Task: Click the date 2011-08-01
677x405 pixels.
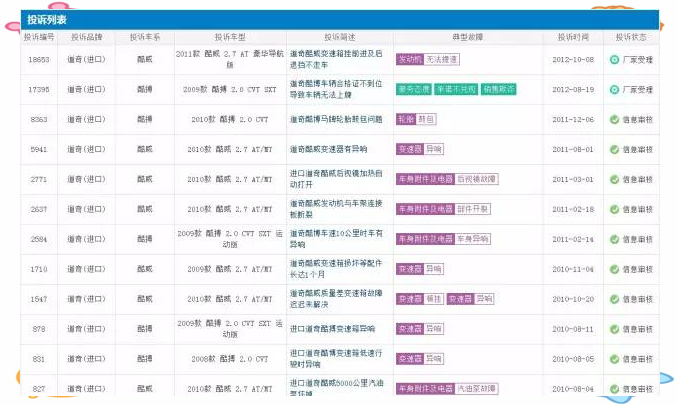Action: point(573,149)
